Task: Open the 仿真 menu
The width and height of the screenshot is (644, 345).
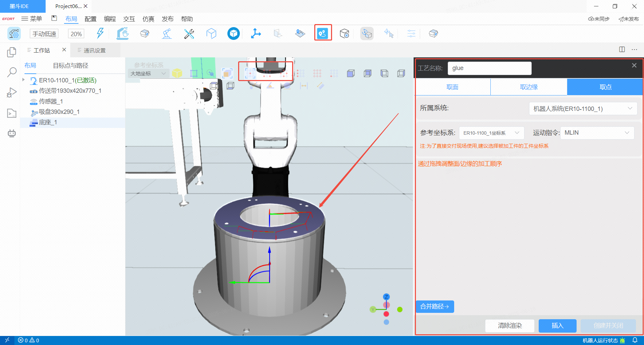Action: point(148,19)
